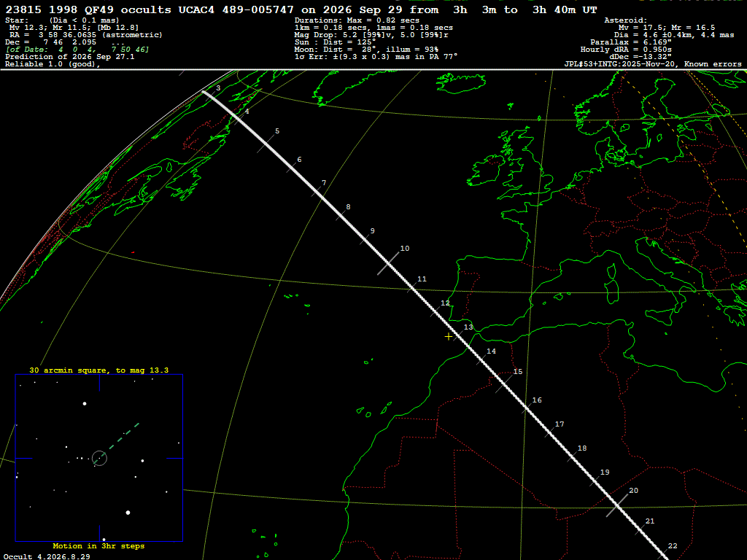Click the 'Reliable 1.0 (good)' text
Image resolution: width=747 pixels, height=560 pixels.
pos(53,64)
